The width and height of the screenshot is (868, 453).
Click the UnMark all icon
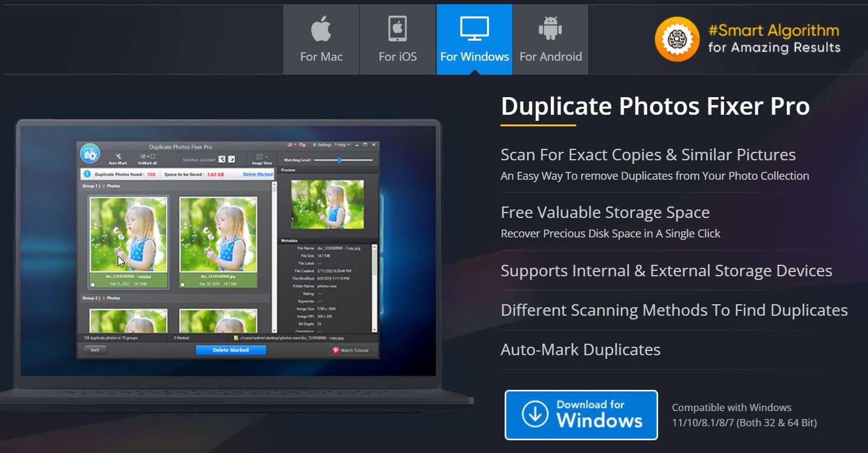147,156
